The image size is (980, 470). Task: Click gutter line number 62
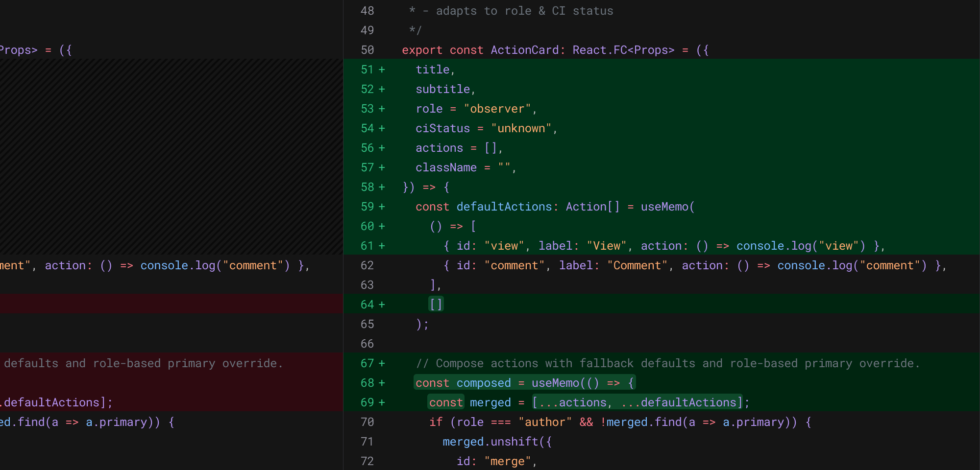[367, 265]
